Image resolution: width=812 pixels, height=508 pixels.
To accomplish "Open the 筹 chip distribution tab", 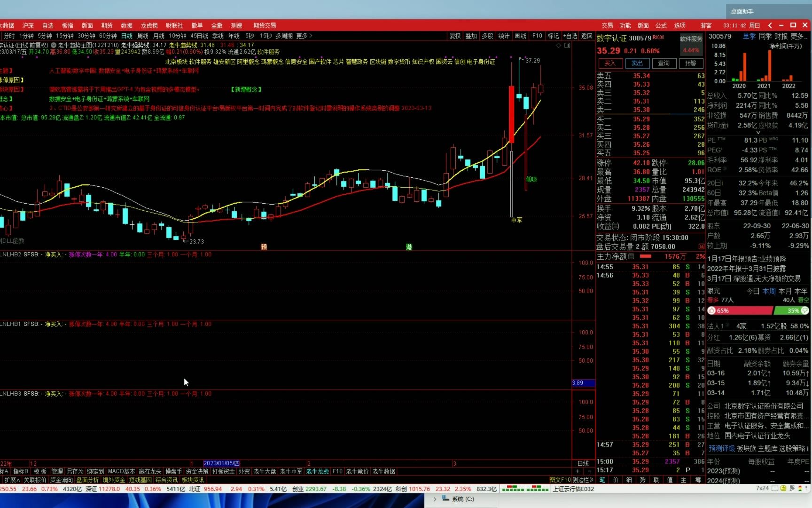I will coord(698,480).
